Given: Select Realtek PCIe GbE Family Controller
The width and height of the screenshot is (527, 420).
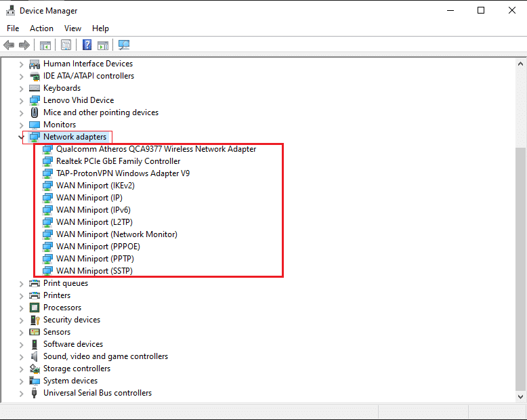Looking at the screenshot, I should (x=118, y=161).
